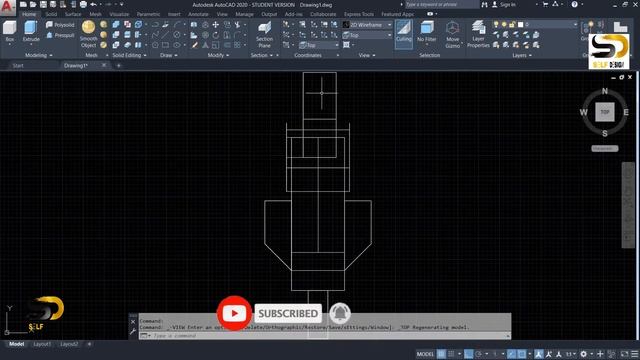Switch to the Mesh ribbon tab
Screen dimensions: 640x360
96,14
